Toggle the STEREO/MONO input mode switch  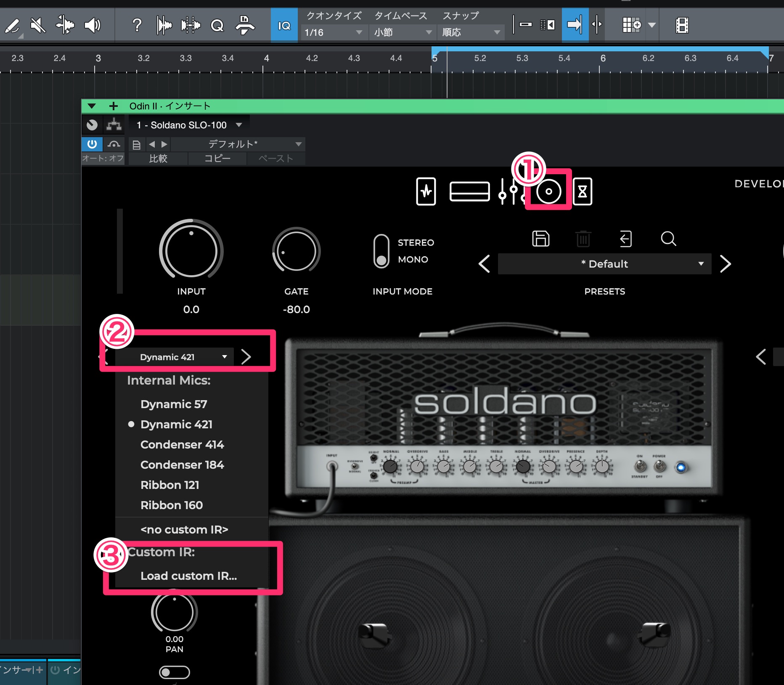tap(381, 251)
